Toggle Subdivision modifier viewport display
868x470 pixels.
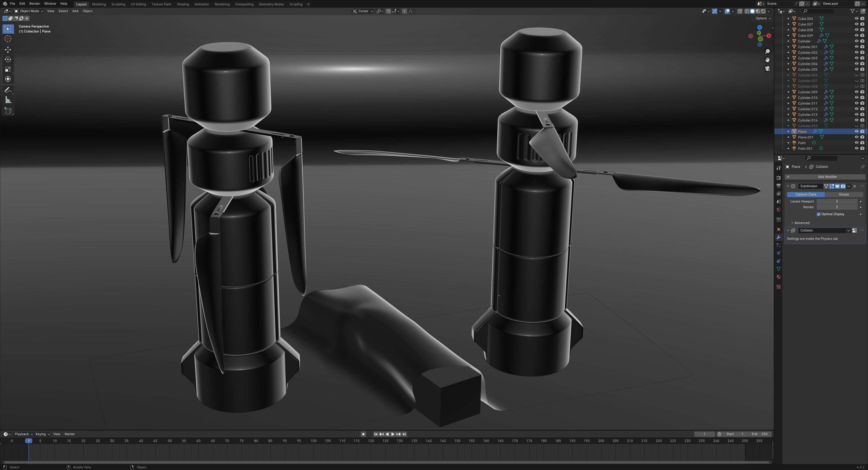click(837, 186)
